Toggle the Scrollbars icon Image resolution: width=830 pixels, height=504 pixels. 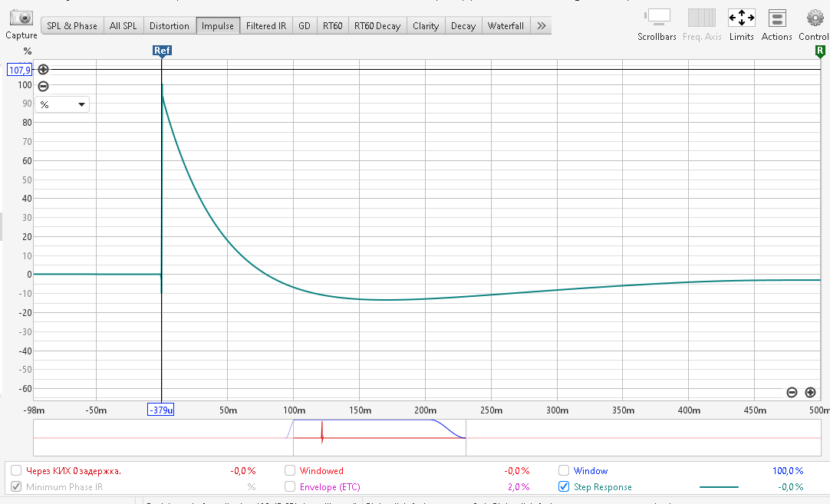click(x=657, y=18)
